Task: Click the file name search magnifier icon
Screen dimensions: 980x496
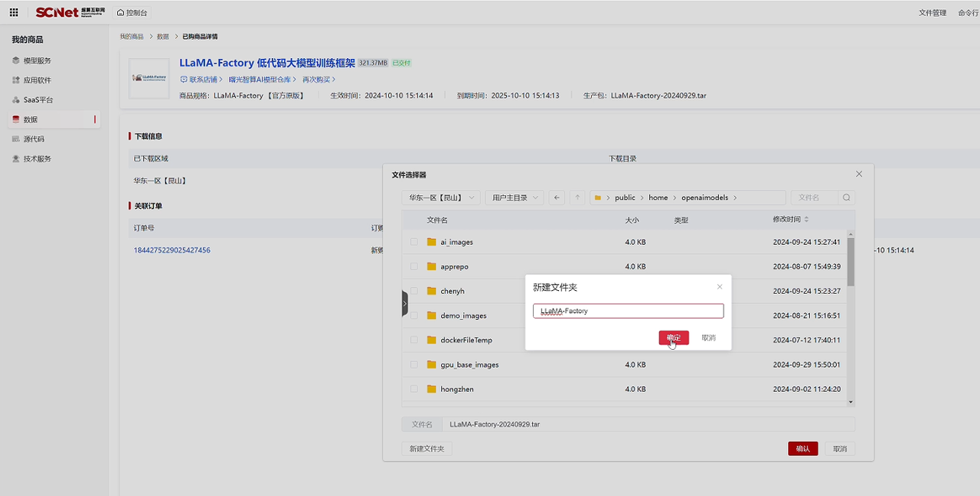Action: (x=846, y=197)
